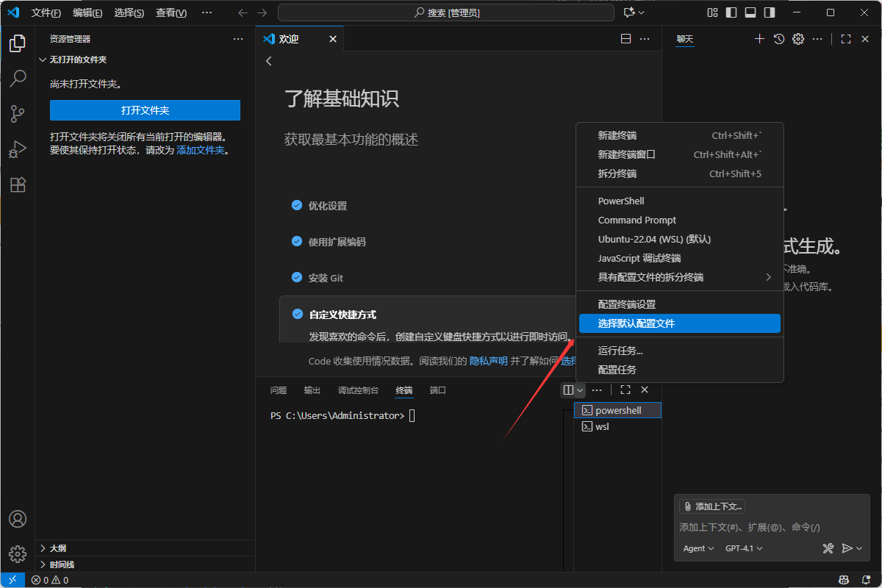Open the Search view in the activity bar
Viewport: 882px width, 588px height.
point(18,78)
